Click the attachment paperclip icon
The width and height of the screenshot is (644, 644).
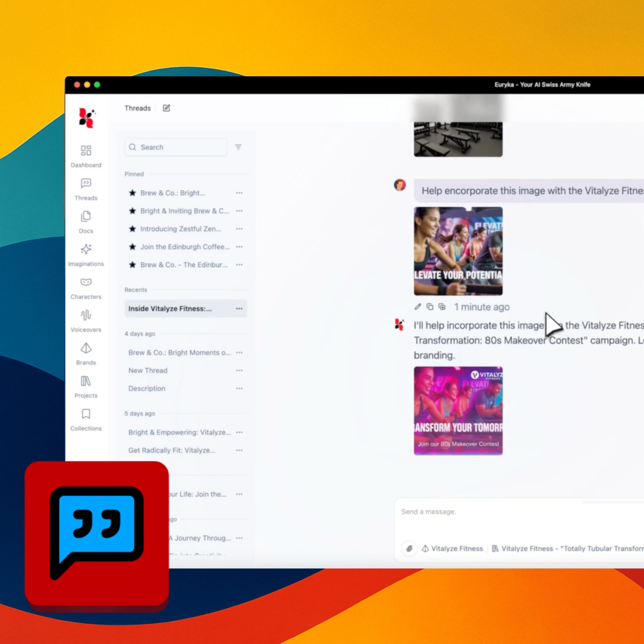[409, 548]
